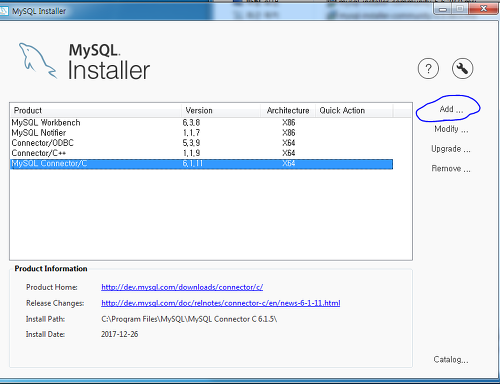Click X64 architecture cell of Connector/ODBC
The height and width of the screenshot is (384, 500).
(x=289, y=143)
